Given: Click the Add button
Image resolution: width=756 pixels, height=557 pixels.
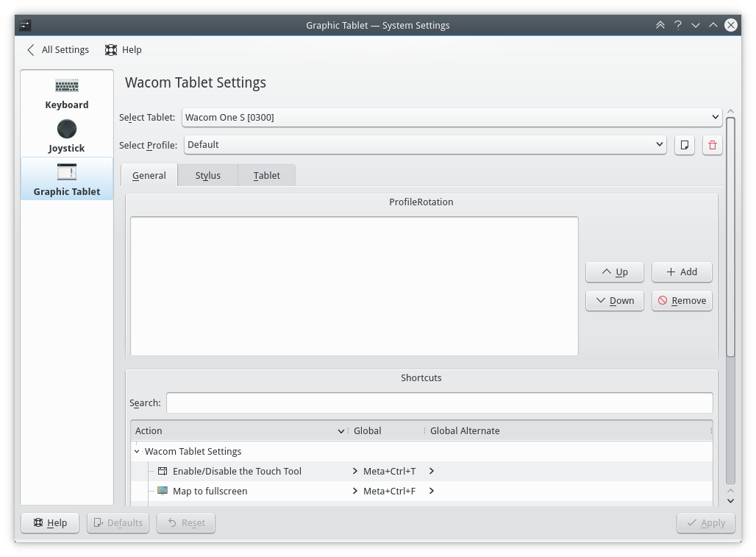Looking at the screenshot, I should click(x=682, y=272).
